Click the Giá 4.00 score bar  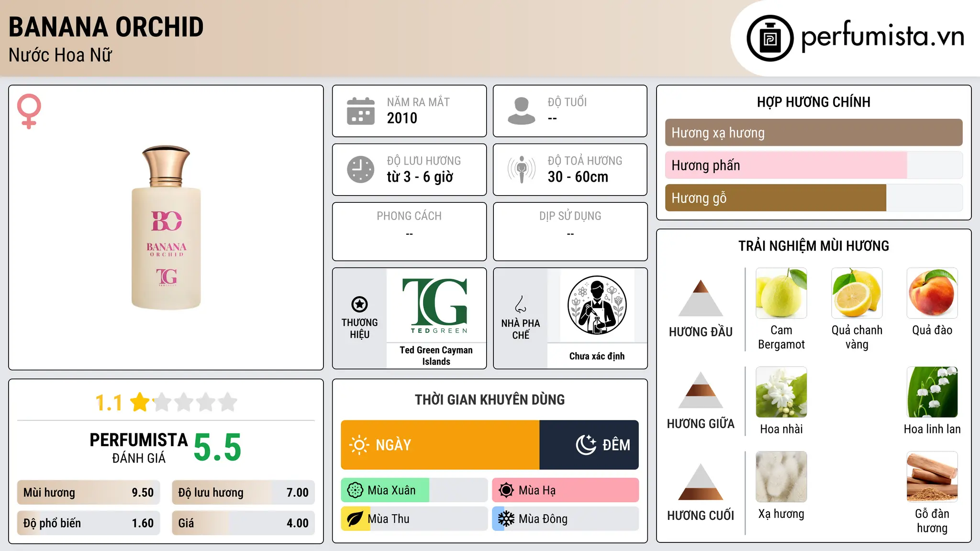243,523
